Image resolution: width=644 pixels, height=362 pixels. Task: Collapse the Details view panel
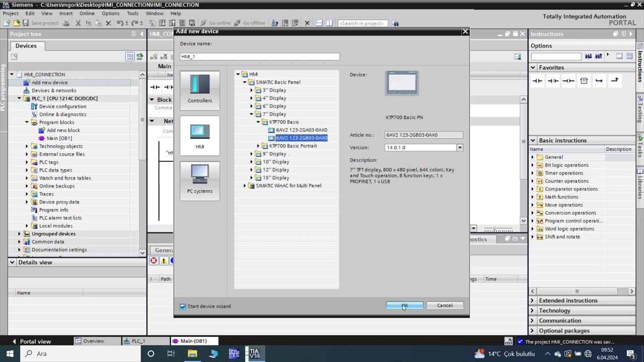(12, 262)
